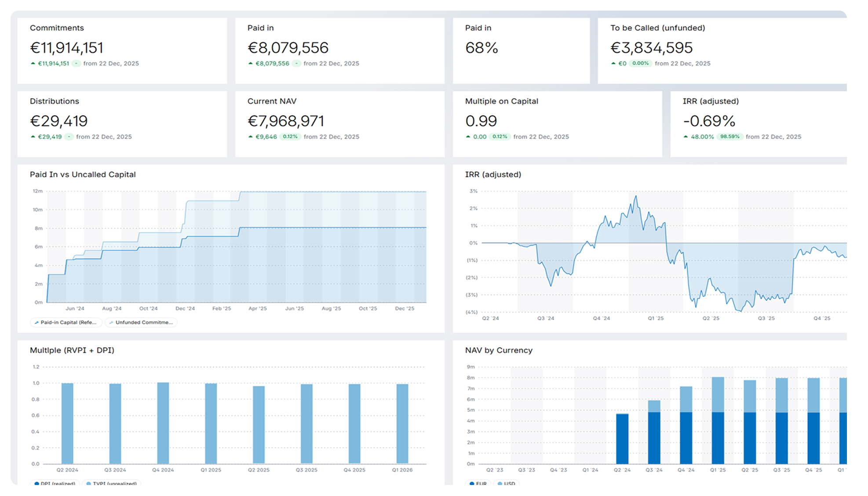Viewport: 868px width, 496px height.
Task: Click the Current NAV green up-arrow icon
Action: click(x=251, y=137)
